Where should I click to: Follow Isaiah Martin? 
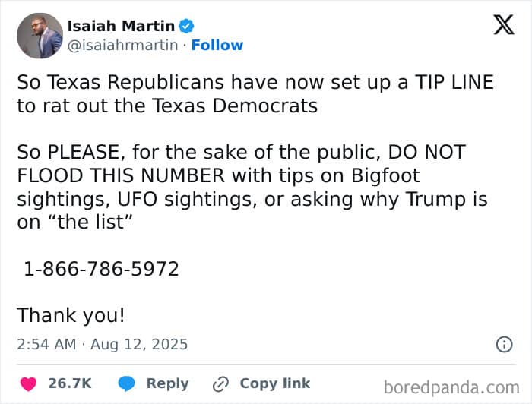(x=217, y=46)
